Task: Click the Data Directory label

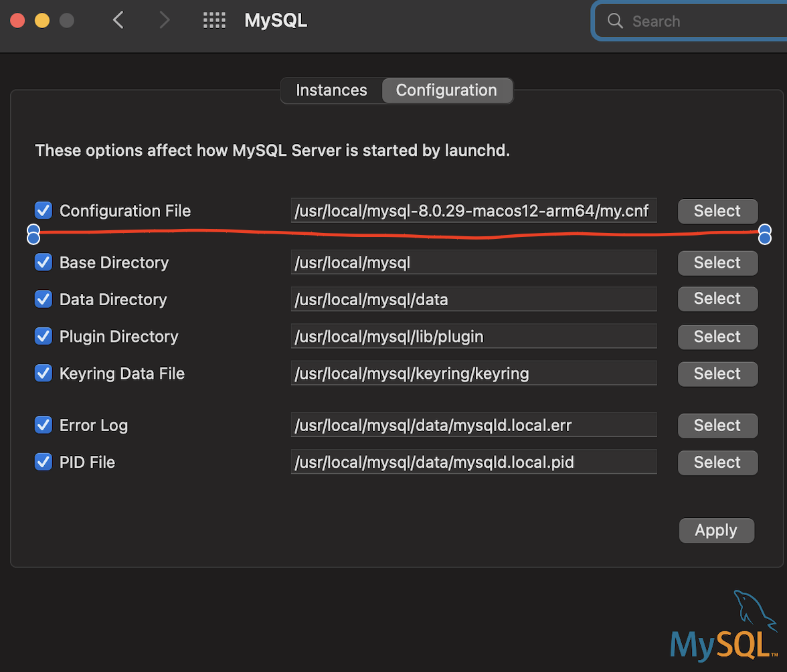Action: (x=113, y=300)
